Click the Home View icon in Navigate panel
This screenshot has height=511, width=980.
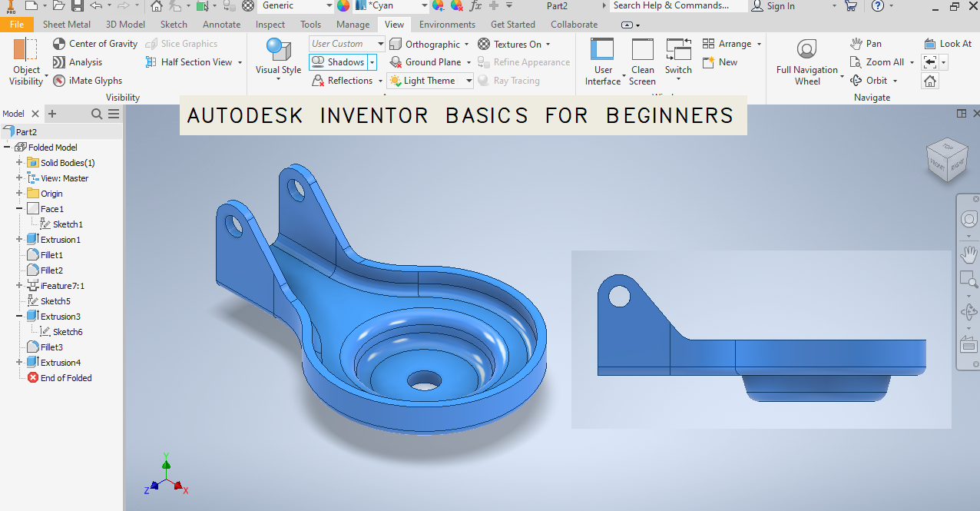coord(930,81)
